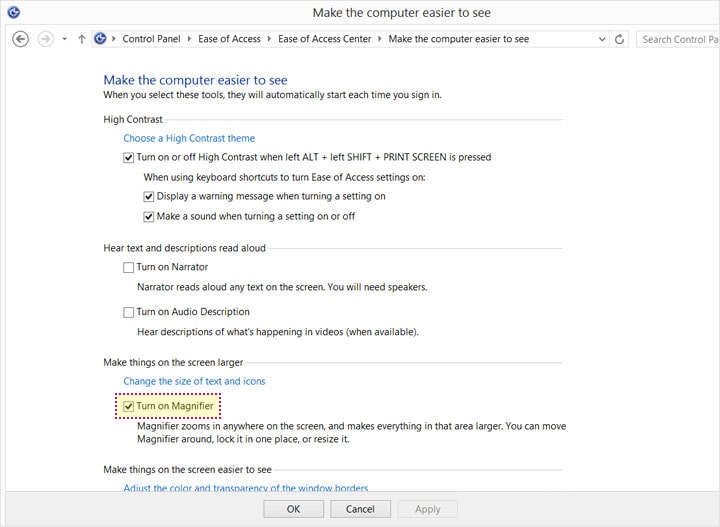Screen dimensions: 720x527
Task: Refresh the Control Panel page
Action: click(619, 39)
